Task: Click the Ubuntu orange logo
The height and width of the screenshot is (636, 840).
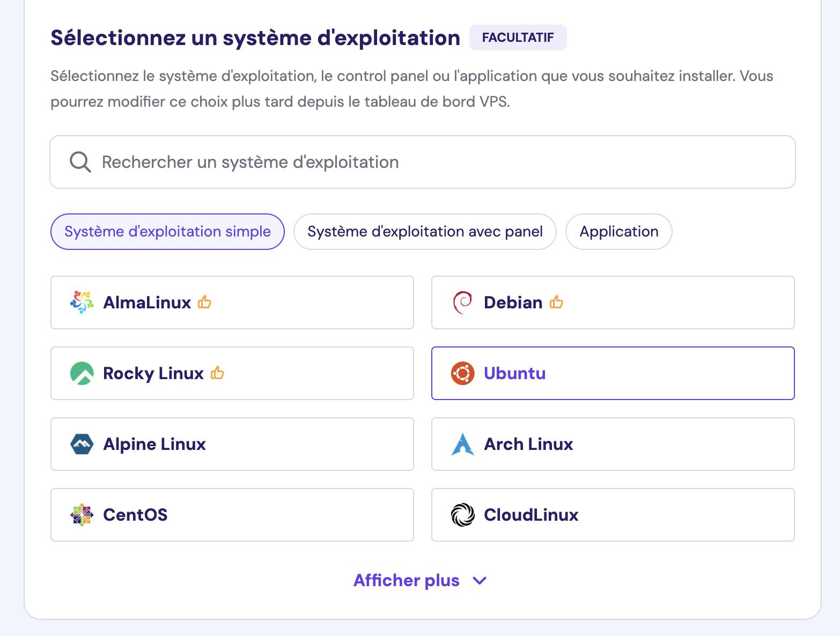Action: (x=463, y=373)
